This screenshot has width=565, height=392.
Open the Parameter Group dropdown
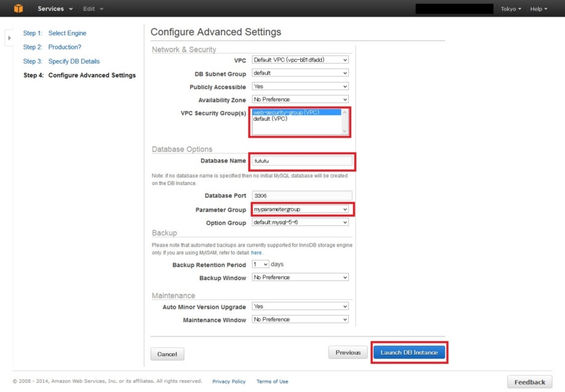tap(300, 209)
